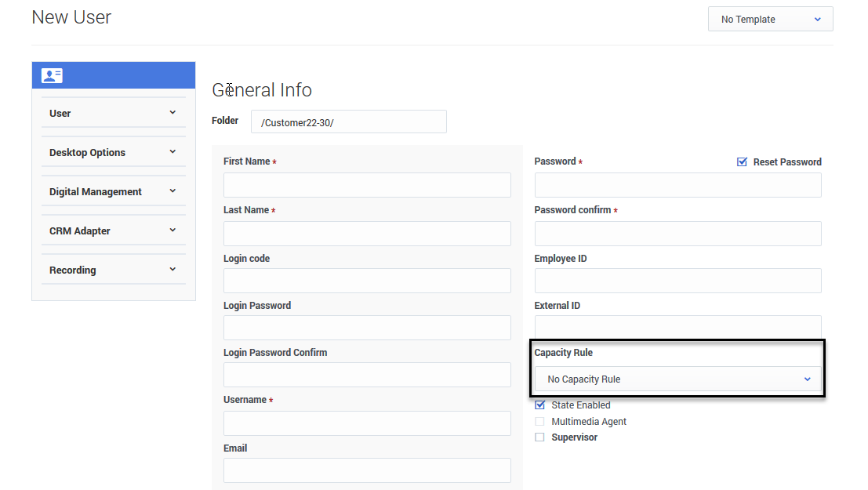This screenshot has width=868, height=490.
Task: Click the Folder path field
Action: point(348,122)
